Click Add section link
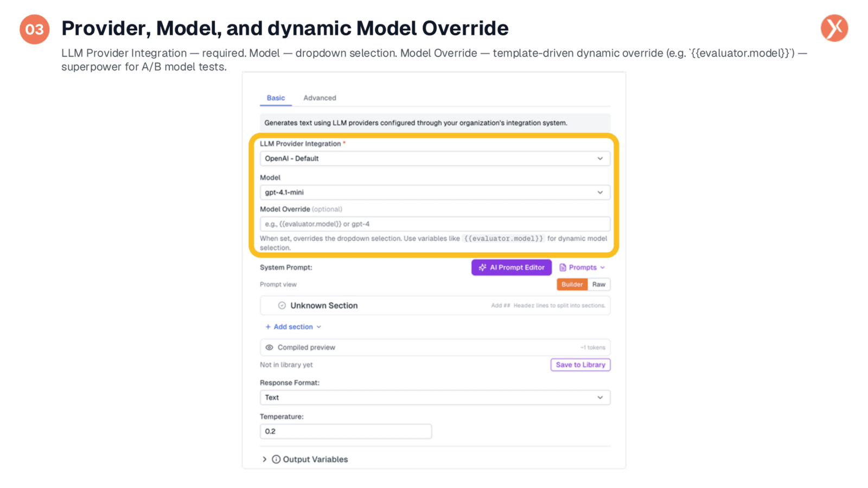The height and width of the screenshot is (488, 868). 293,327
